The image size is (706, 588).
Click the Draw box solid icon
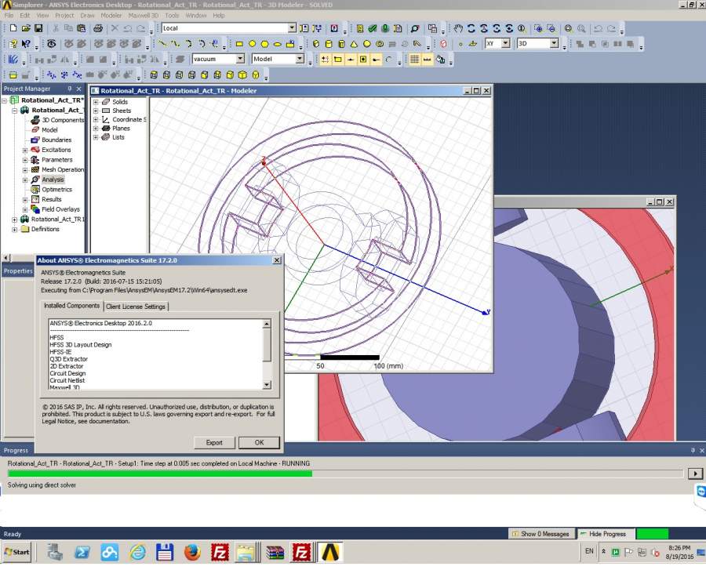tap(316, 44)
